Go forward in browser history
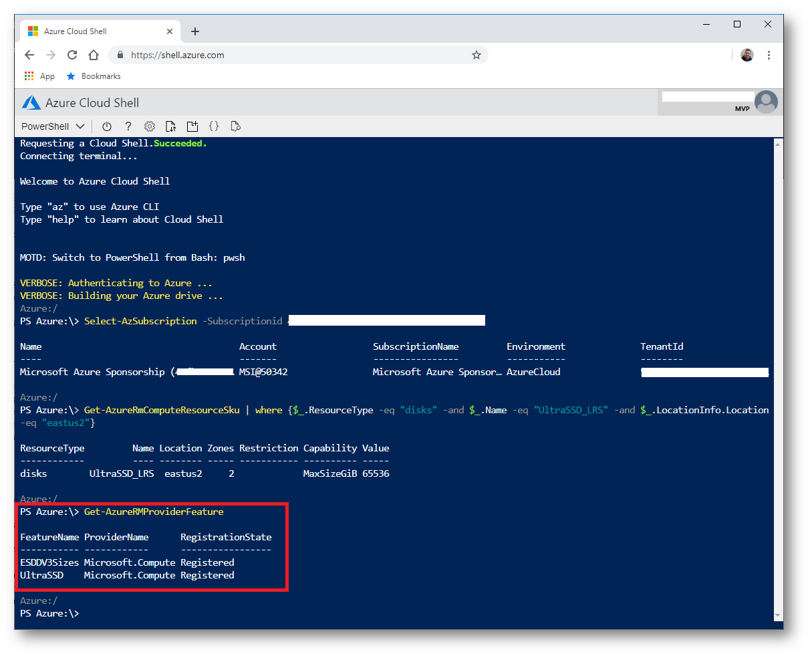 point(51,55)
